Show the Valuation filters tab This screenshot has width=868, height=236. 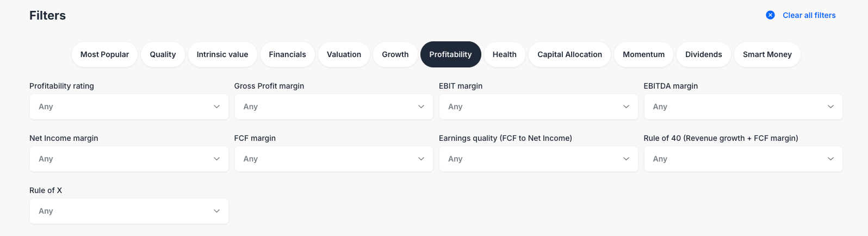pyautogui.click(x=344, y=54)
